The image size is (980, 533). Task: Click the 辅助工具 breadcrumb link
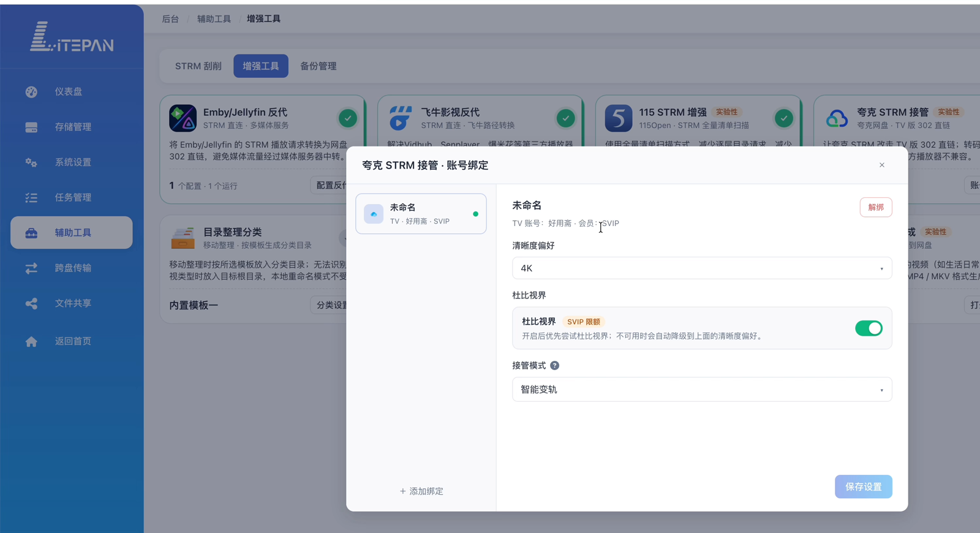tap(214, 19)
